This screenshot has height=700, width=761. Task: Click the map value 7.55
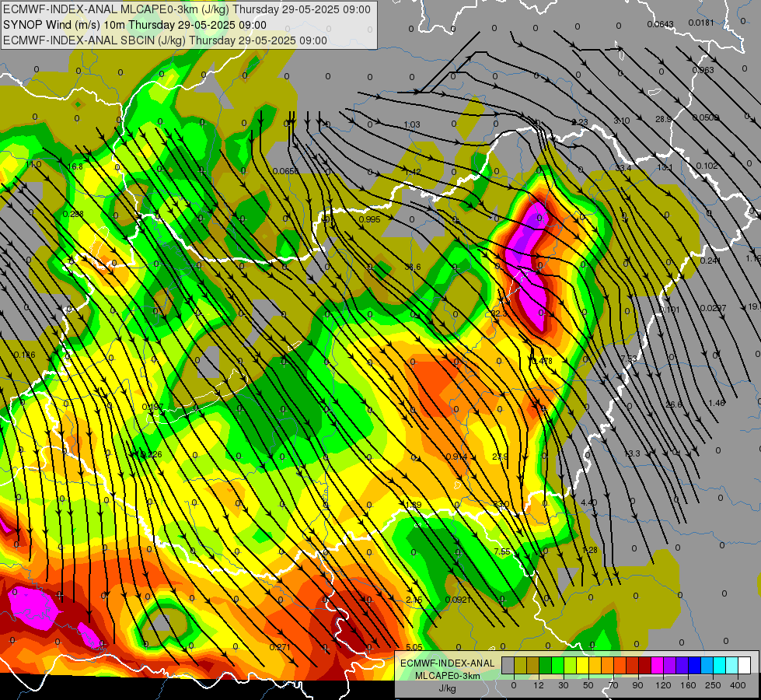[502, 552]
